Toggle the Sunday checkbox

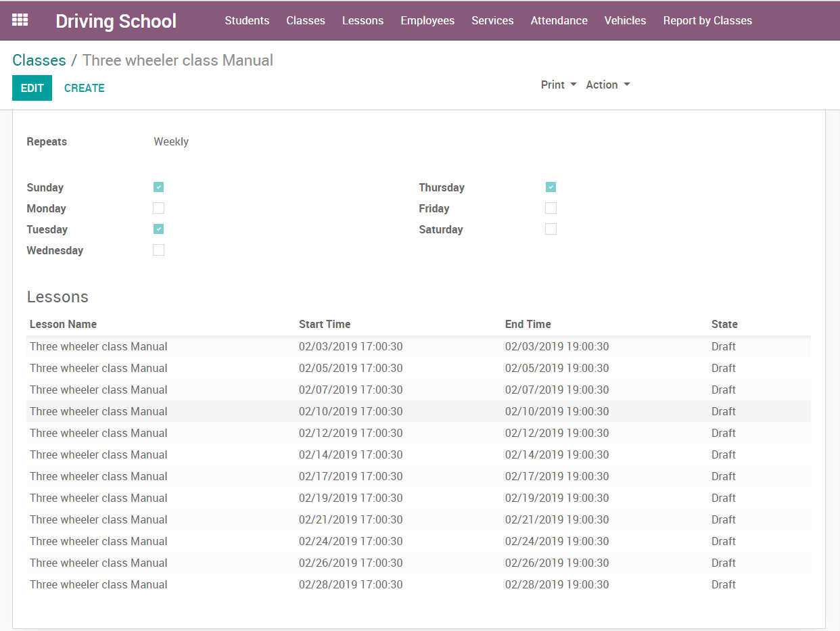[x=158, y=187]
